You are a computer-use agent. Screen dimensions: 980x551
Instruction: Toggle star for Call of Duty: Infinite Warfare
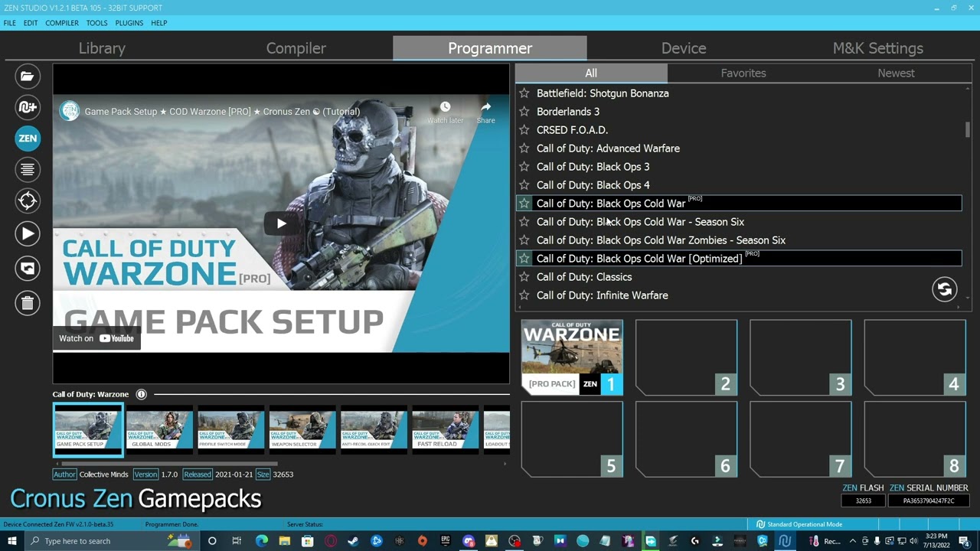click(524, 295)
